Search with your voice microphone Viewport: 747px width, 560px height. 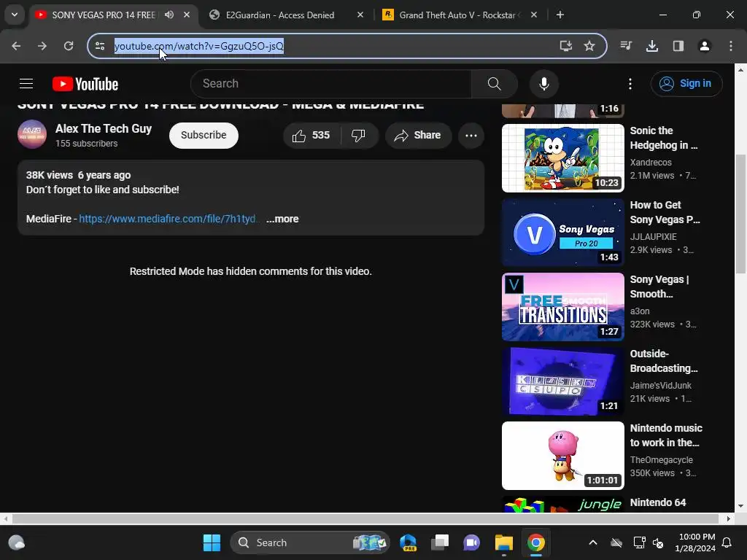pos(544,84)
